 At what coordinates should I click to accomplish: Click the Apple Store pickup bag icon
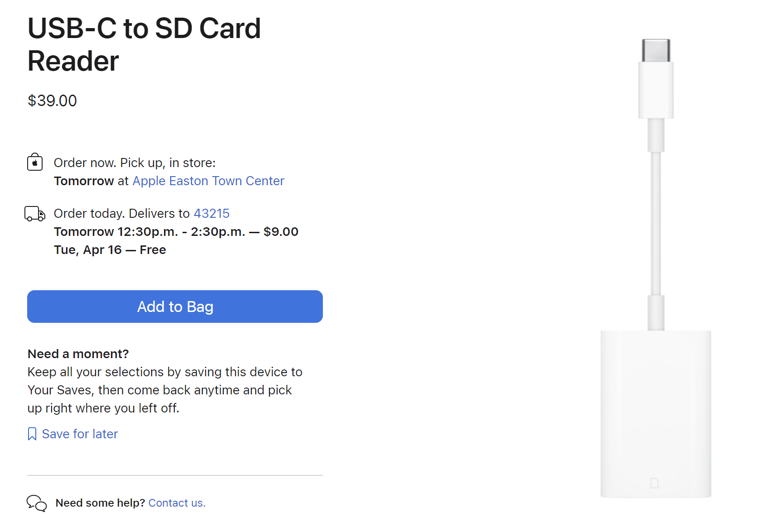(35, 162)
